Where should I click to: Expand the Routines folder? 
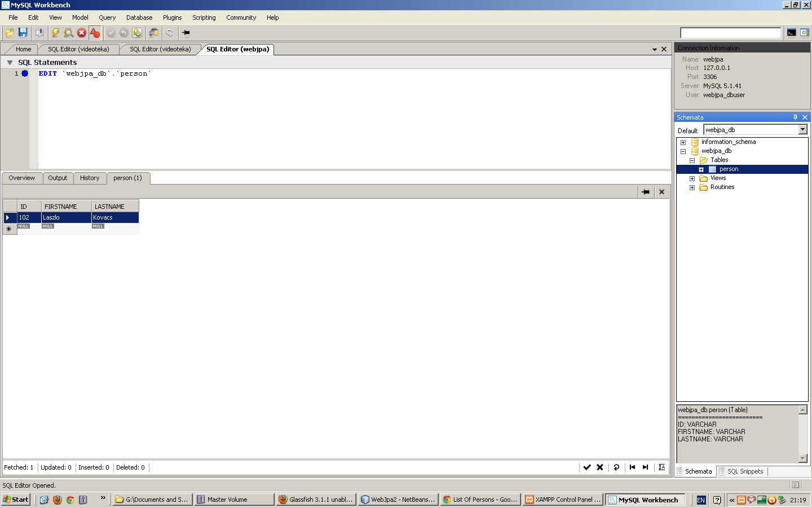[x=692, y=187]
